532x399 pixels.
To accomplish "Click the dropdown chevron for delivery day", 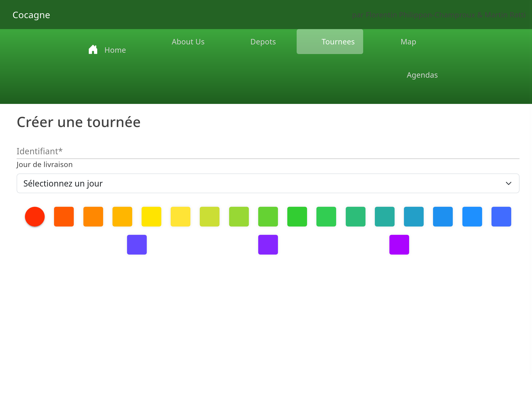I will (508, 183).
